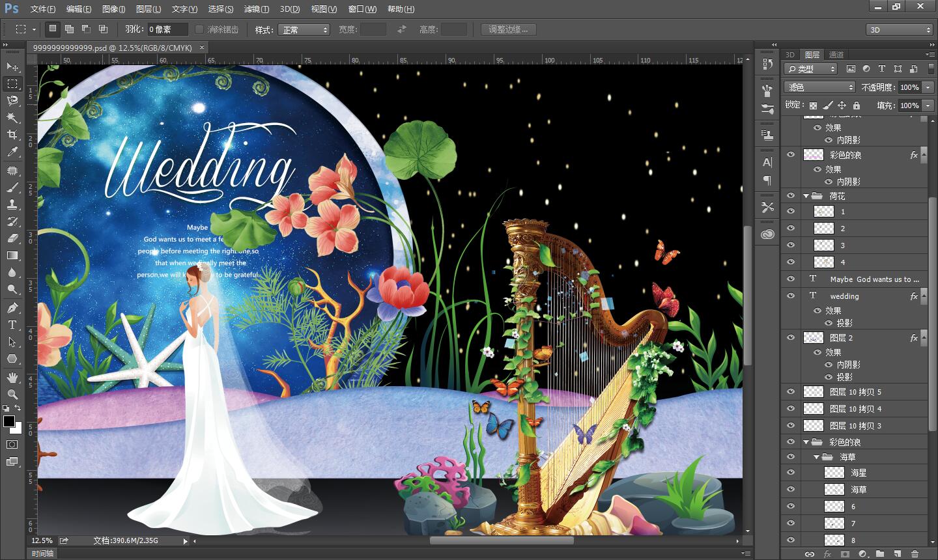Hide the 海星 layer
This screenshot has width=938, height=560.
coord(791,472)
